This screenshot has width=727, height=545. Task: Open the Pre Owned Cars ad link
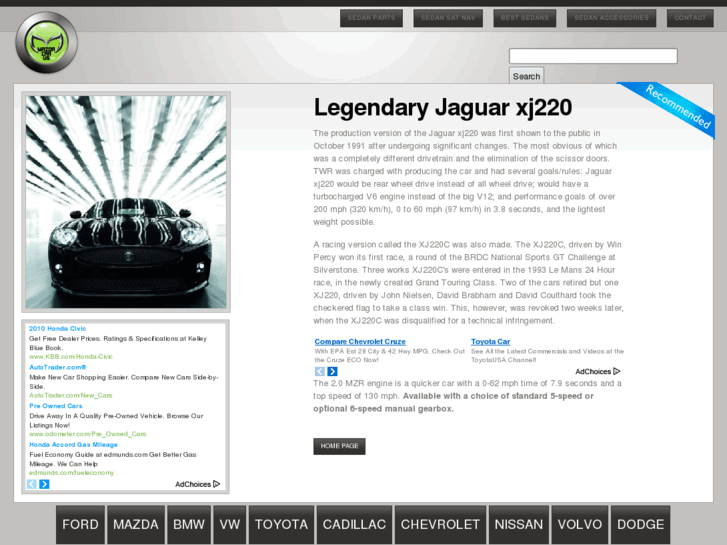pyautogui.click(x=56, y=406)
